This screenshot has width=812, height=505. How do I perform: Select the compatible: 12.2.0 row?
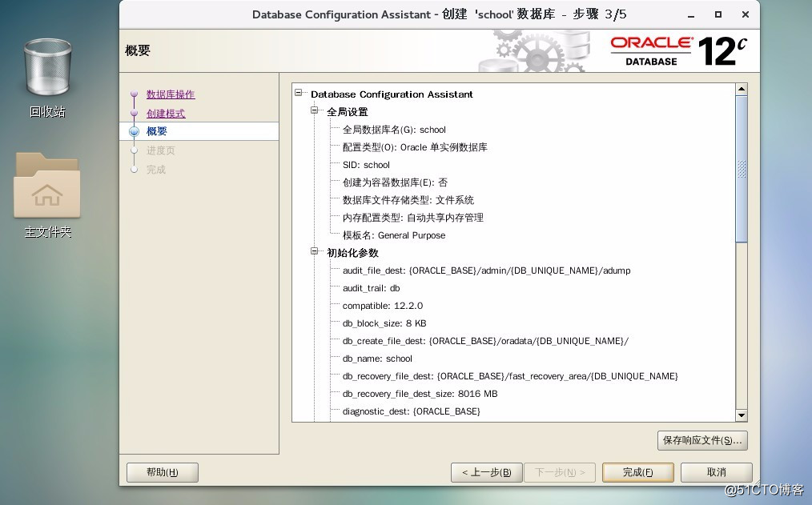383,305
